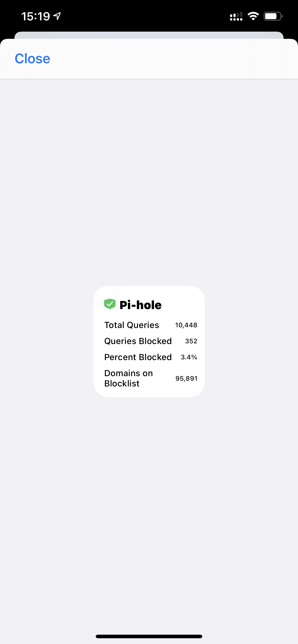Screen dimensions: 298x644
Task: Tap the location arrow status icon
Action: tap(57, 16)
